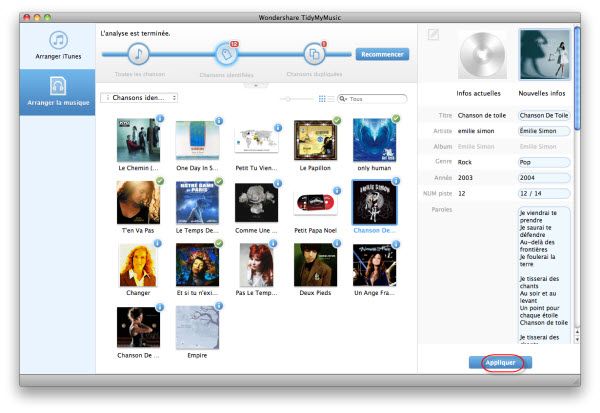Click the edit pencil icon in info panel
Image resolution: width=600 pixels, height=413 pixels.
pos(433,35)
